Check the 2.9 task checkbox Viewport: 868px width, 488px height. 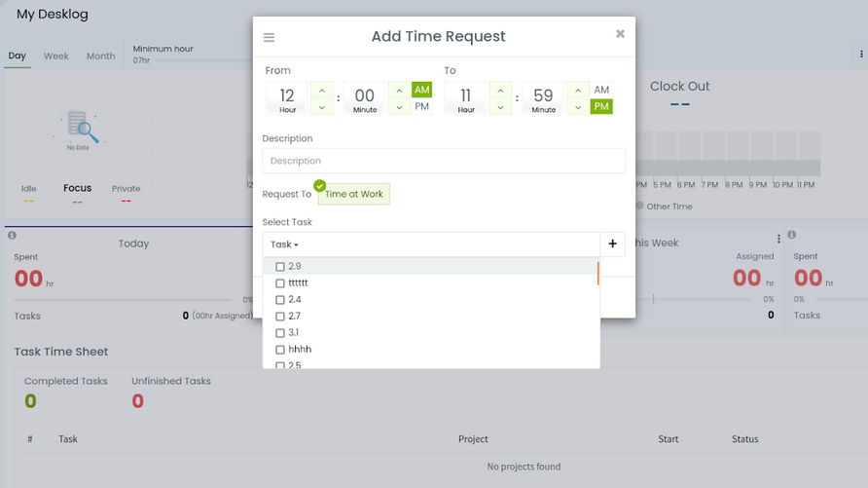(280, 267)
